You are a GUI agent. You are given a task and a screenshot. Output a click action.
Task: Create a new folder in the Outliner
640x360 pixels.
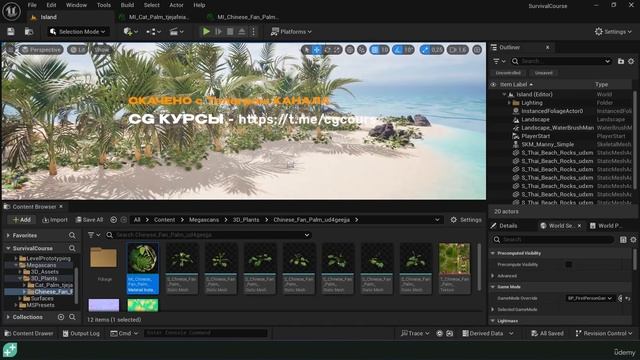pos(621,61)
